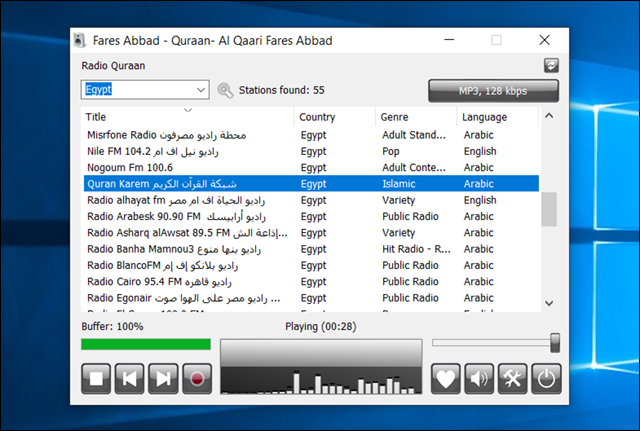Click English language in Nile FM row
Screen dimensions: 640x431
coord(480,151)
